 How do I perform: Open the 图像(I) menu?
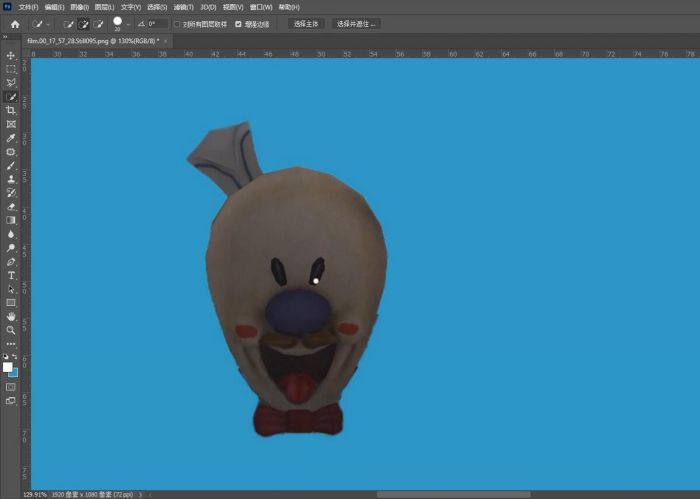(79, 7)
